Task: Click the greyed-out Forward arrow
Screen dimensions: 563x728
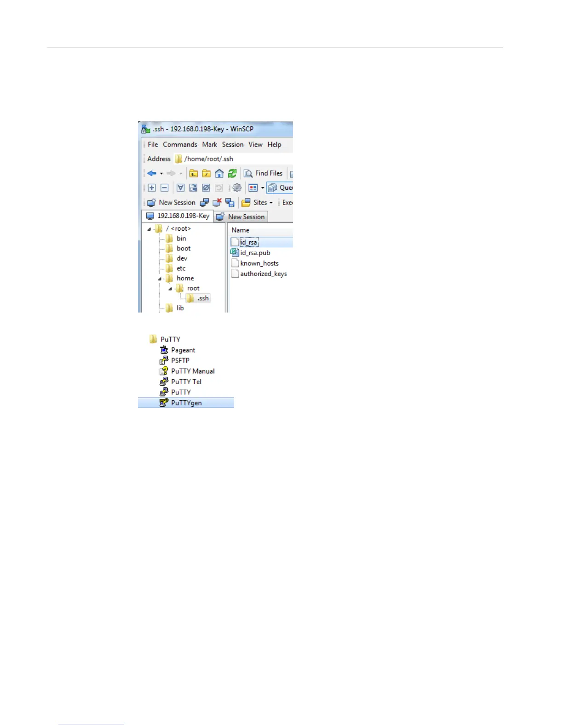Action: tap(171, 173)
